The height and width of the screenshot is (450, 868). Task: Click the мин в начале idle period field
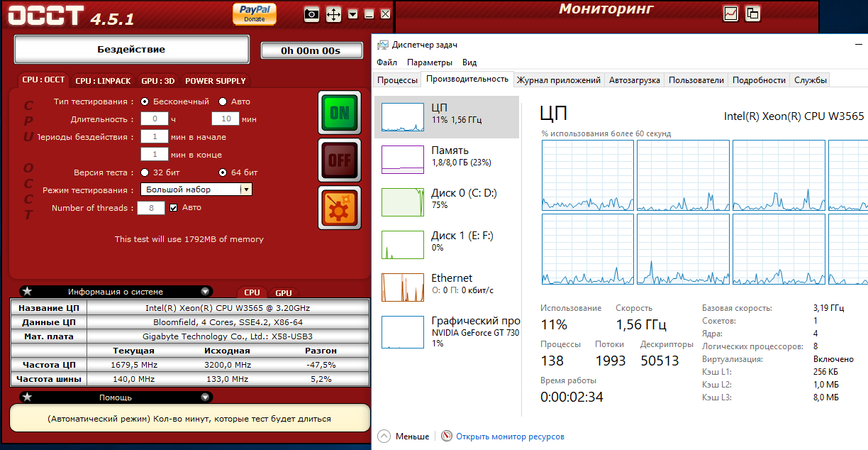[x=154, y=136]
